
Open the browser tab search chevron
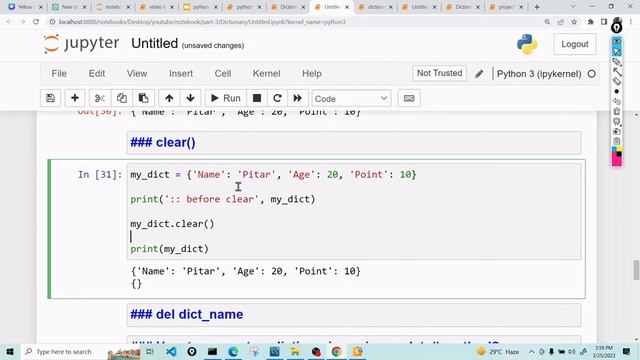(573, 7)
